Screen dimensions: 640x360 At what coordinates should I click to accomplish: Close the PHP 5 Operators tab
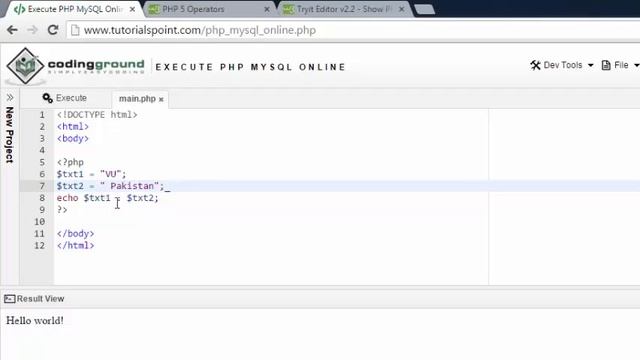tap(267, 9)
